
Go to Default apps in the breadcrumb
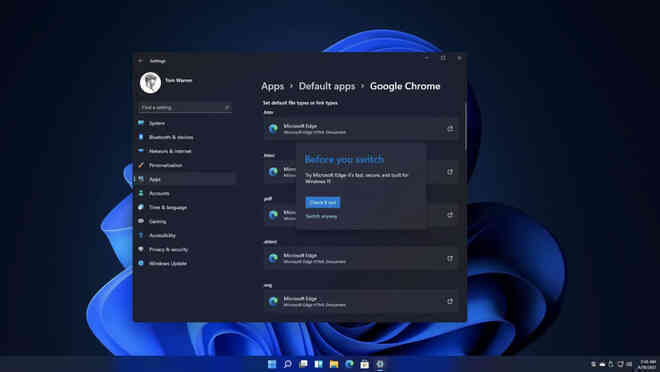[327, 86]
